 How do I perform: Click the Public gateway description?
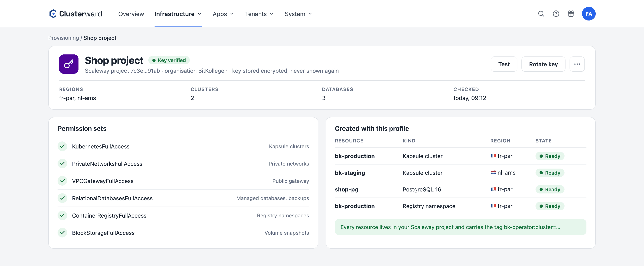(x=290, y=181)
